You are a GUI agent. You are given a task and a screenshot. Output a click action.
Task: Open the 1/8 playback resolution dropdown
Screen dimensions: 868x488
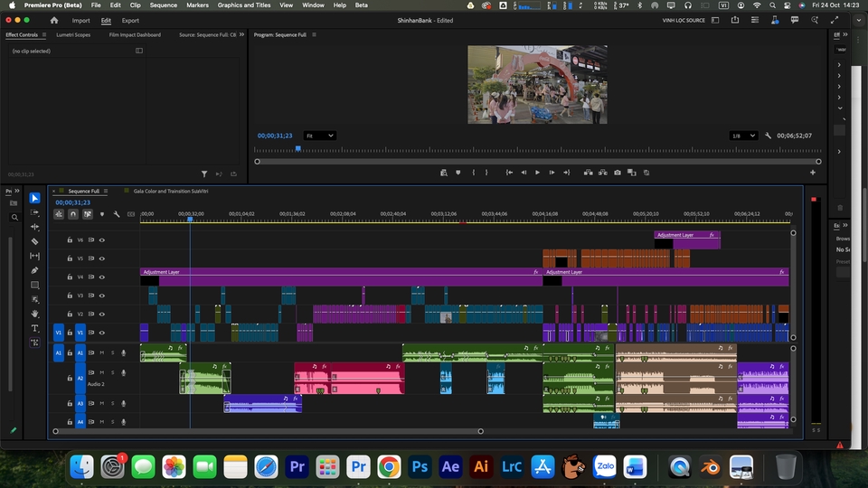(742, 136)
